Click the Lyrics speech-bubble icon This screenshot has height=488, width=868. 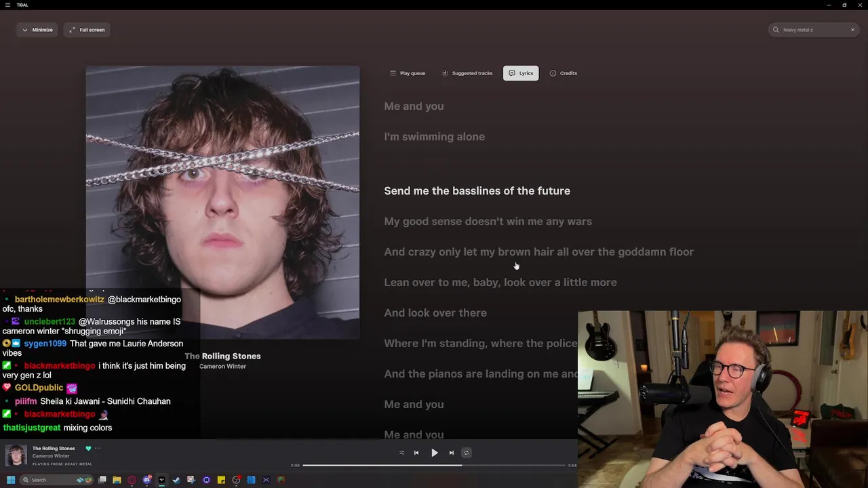512,73
